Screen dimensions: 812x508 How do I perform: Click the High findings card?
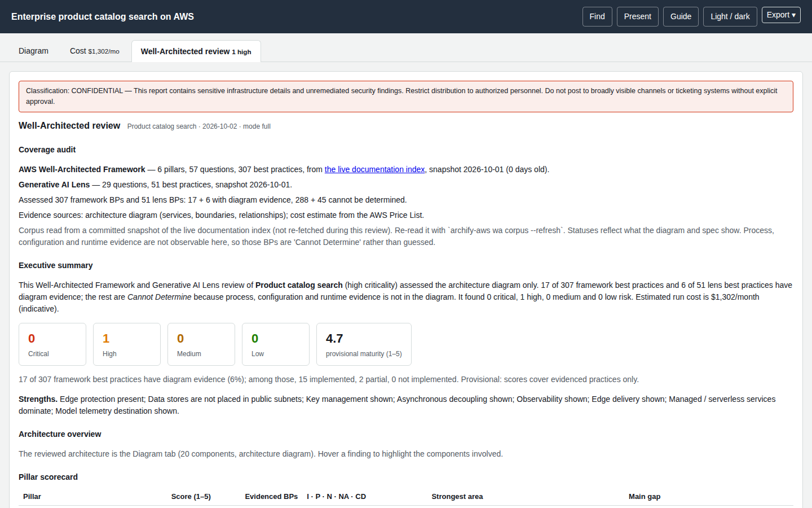coord(127,344)
